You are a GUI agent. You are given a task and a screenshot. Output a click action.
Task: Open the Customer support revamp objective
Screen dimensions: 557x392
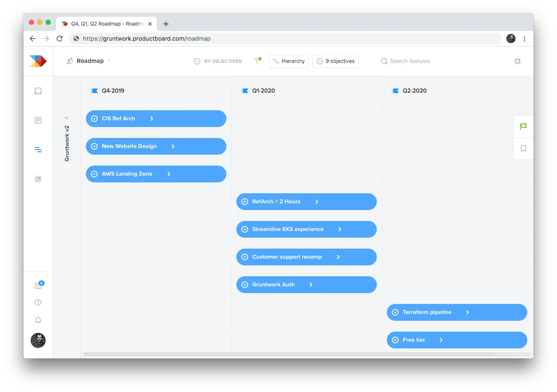coord(306,257)
